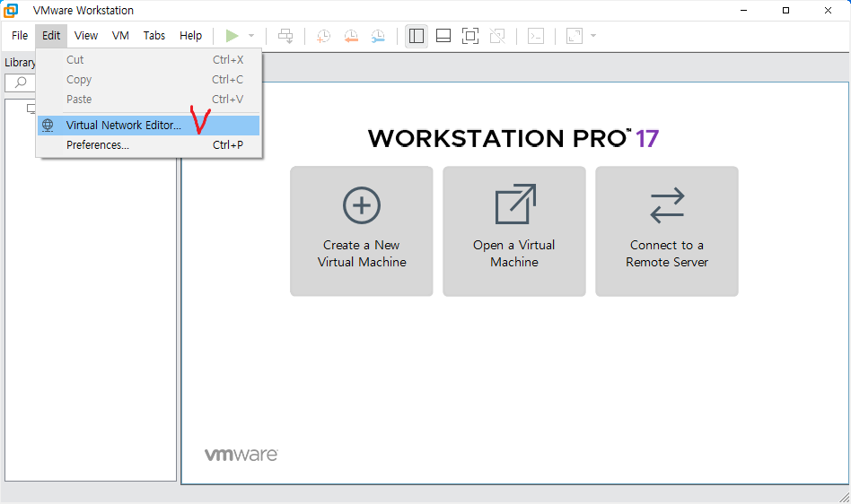Image resolution: width=851 pixels, height=504 pixels.
Task: Click the VMware Workstation title bar logo
Action: coord(11,10)
